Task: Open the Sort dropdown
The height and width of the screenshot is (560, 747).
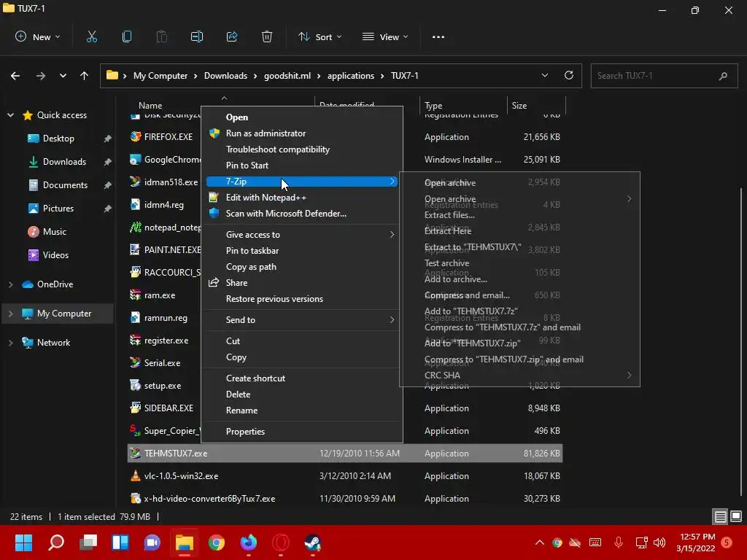Action: 320,36
